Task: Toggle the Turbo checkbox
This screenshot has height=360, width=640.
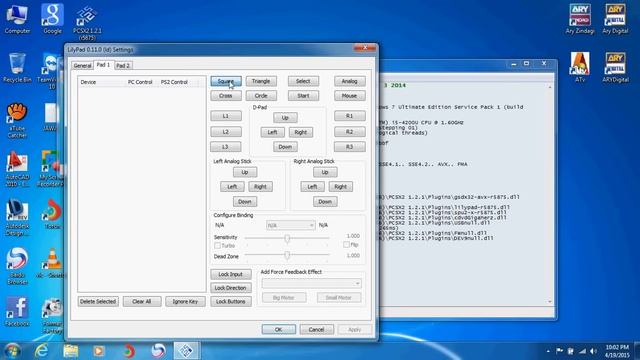Action: (218, 246)
